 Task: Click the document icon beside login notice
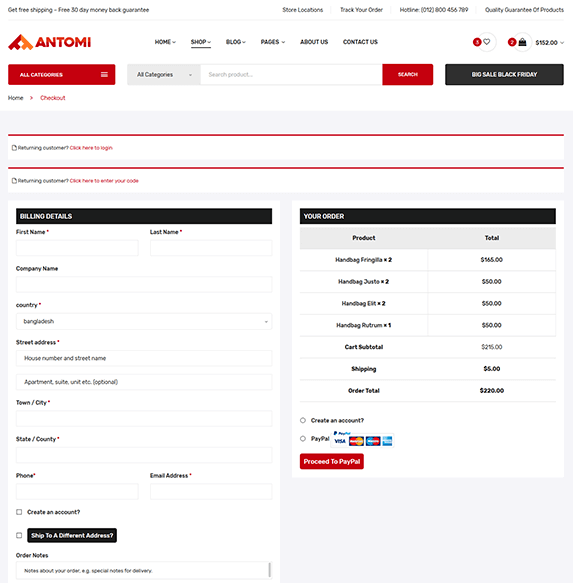[x=14, y=148]
